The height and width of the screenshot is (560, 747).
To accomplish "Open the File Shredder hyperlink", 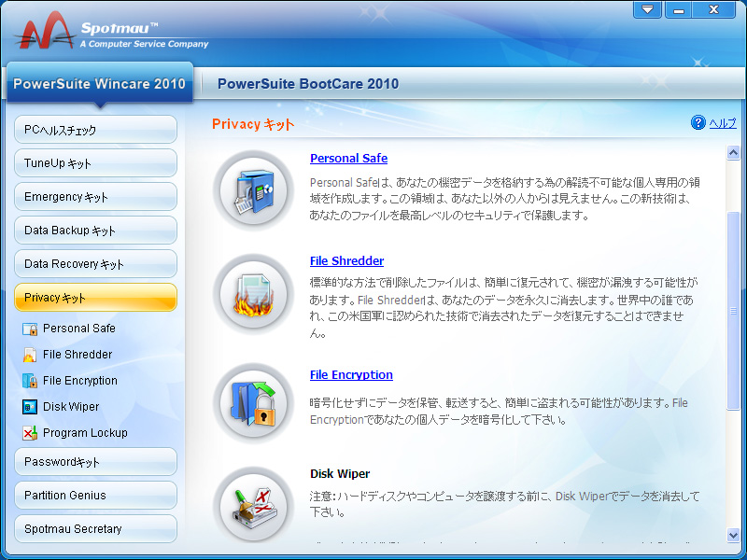I will click(346, 261).
